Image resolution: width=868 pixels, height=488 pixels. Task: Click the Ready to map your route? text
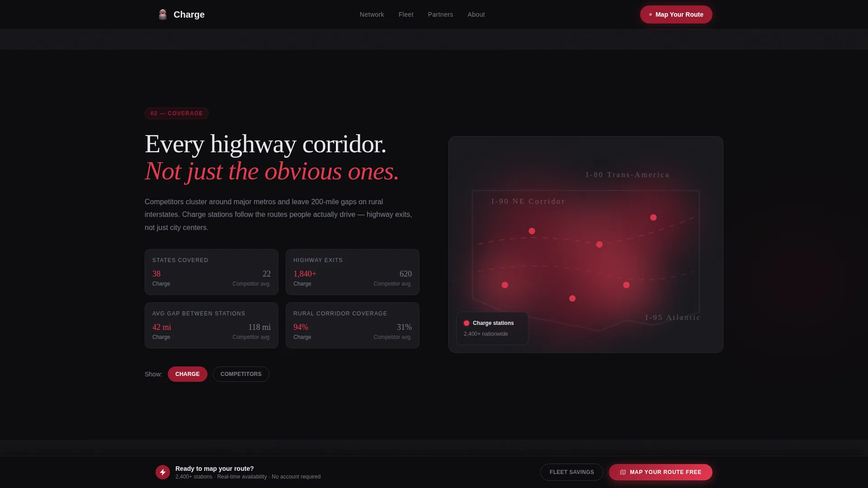pyautogui.click(x=214, y=469)
